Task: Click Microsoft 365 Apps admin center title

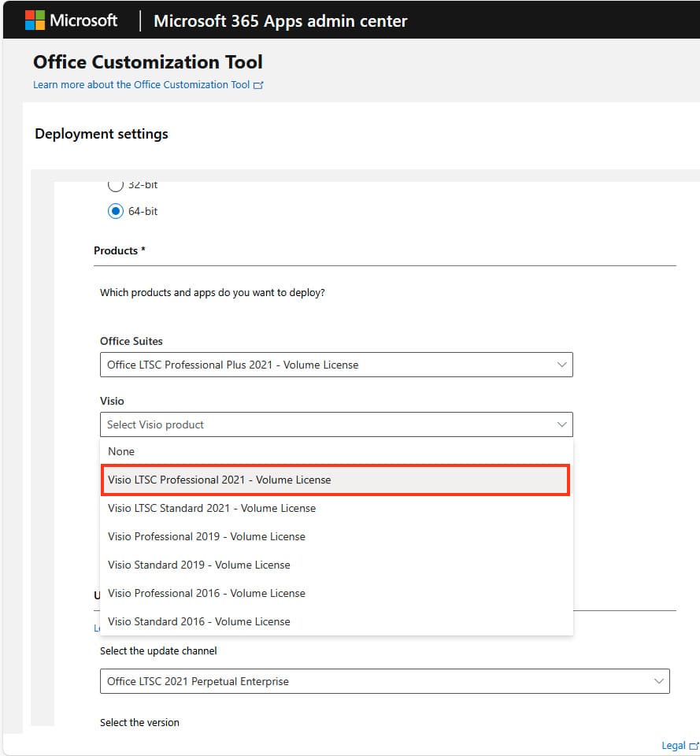Action: pyautogui.click(x=280, y=21)
